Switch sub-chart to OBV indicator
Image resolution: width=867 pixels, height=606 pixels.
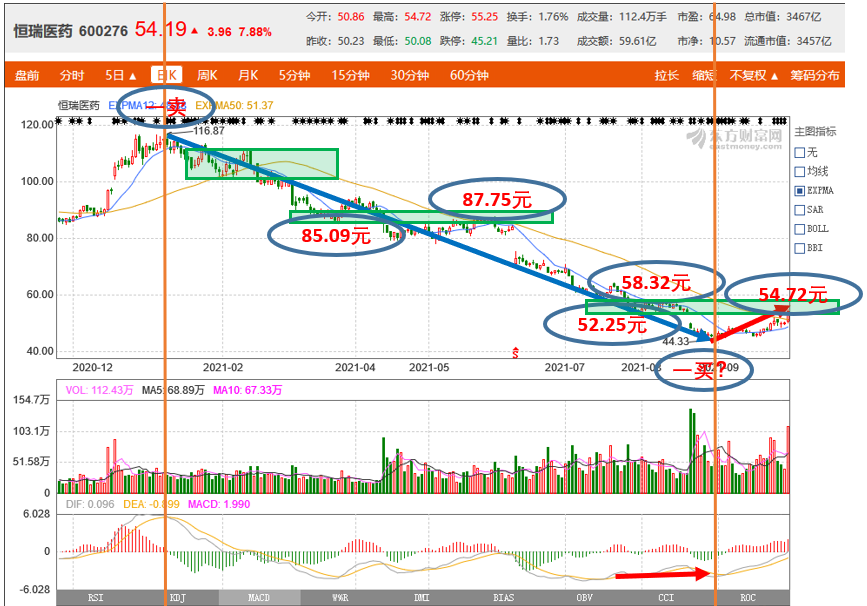pos(584,598)
